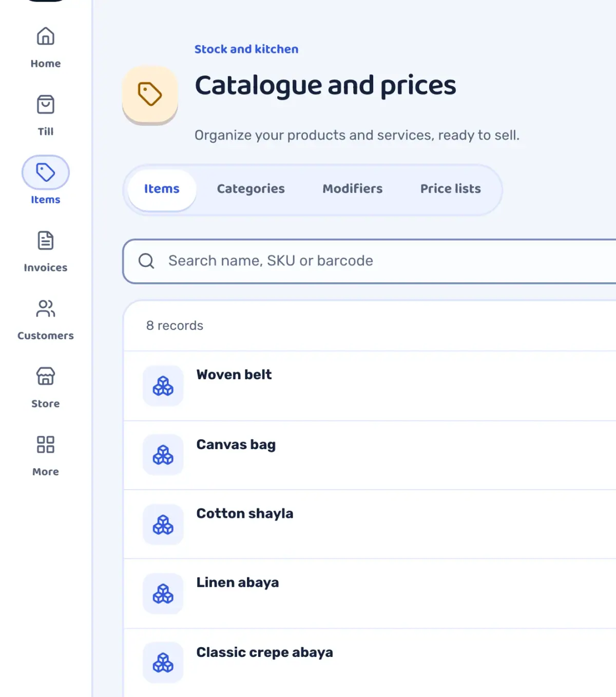
Task: Click the Linen abaya product icon
Action: click(163, 594)
